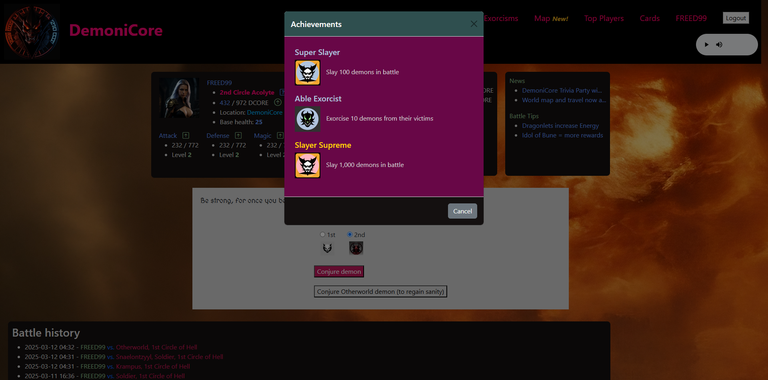Click the Conjure demon button

pos(339,271)
